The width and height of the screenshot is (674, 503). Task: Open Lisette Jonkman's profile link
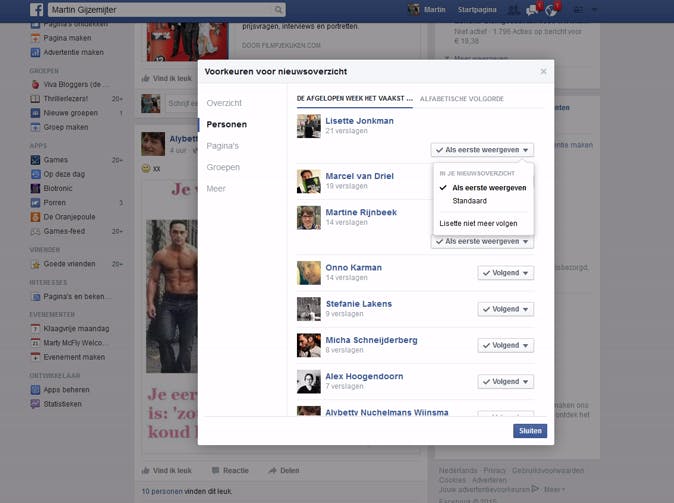[x=359, y=121]
